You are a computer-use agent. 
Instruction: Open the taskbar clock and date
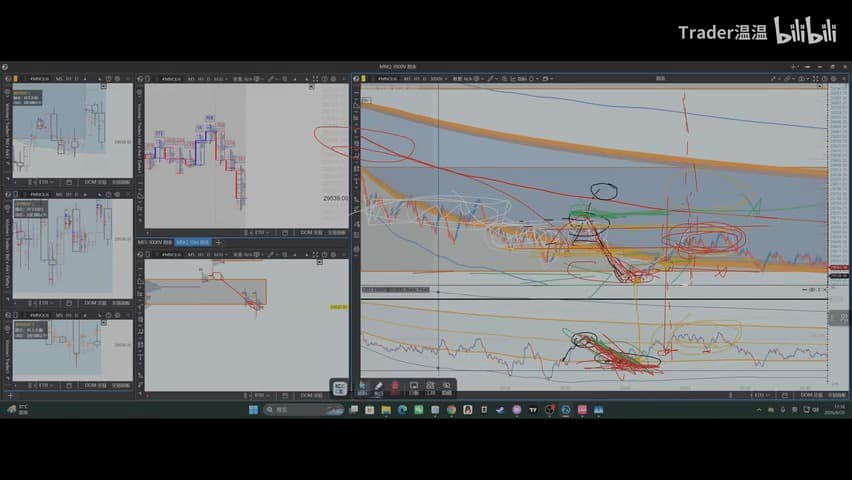click(x=836, y=410)
